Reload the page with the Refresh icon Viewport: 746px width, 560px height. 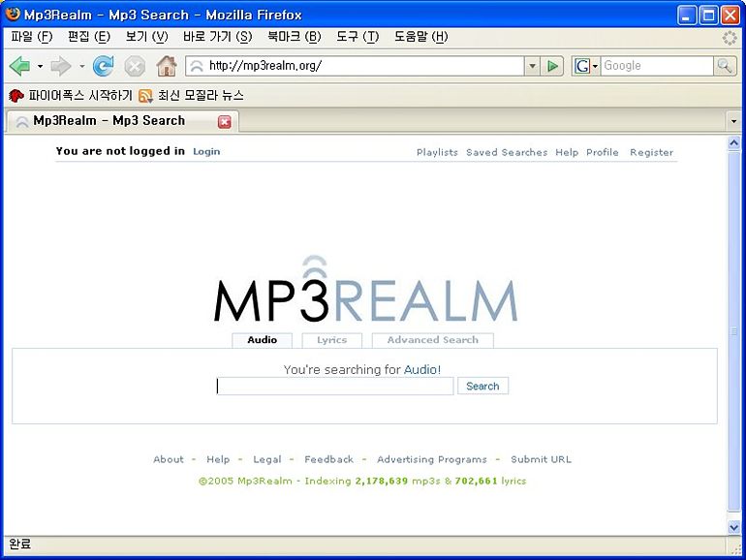click(x=104, y=66)
